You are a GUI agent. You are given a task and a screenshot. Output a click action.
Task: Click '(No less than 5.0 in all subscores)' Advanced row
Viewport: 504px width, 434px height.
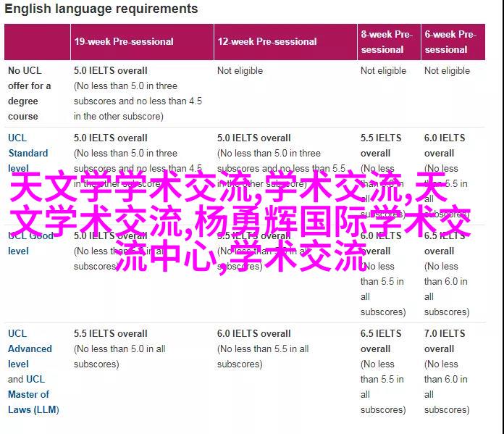pos(119,356)
